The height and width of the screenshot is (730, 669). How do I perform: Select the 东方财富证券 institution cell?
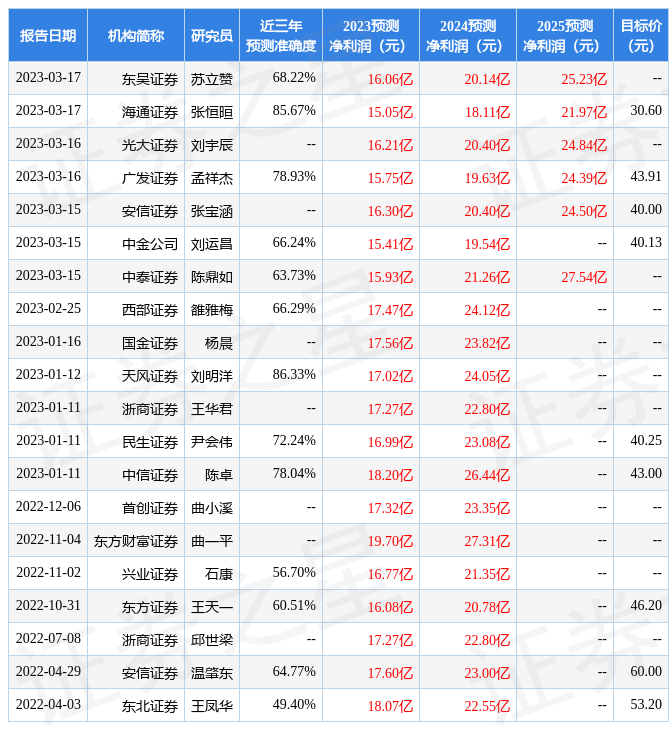coord(135,541)
